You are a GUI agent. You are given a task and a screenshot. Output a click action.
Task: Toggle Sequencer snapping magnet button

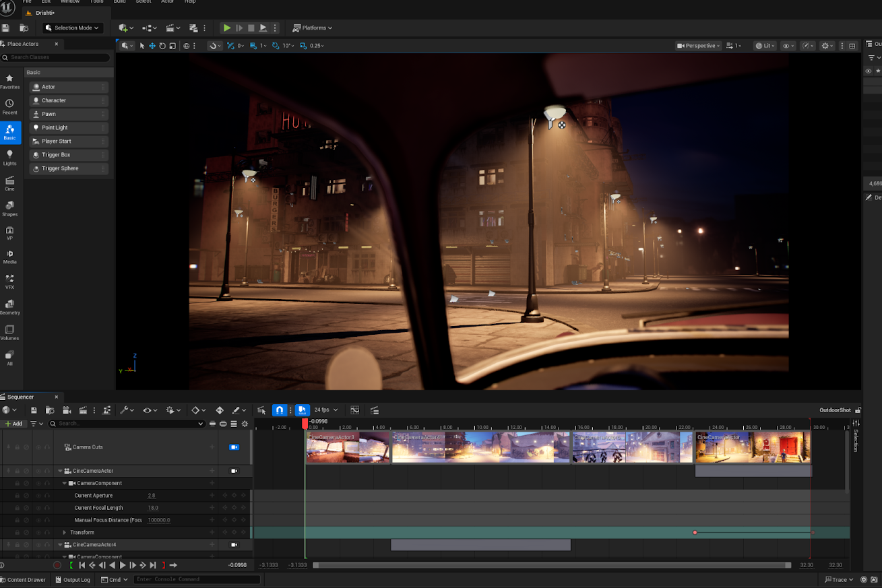pyautogui.click(x=280, y=410)
